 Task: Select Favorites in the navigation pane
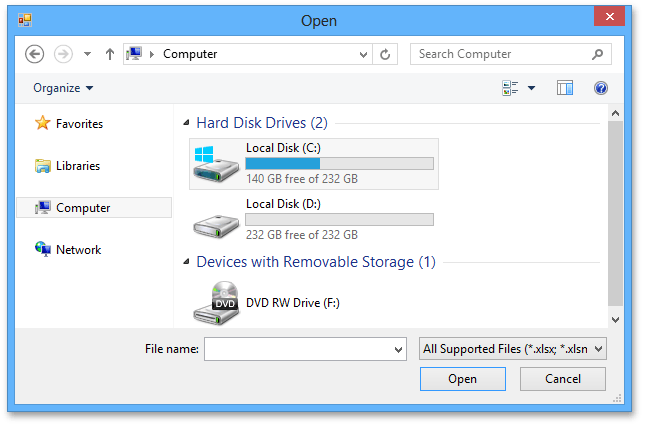click(79, 124)
